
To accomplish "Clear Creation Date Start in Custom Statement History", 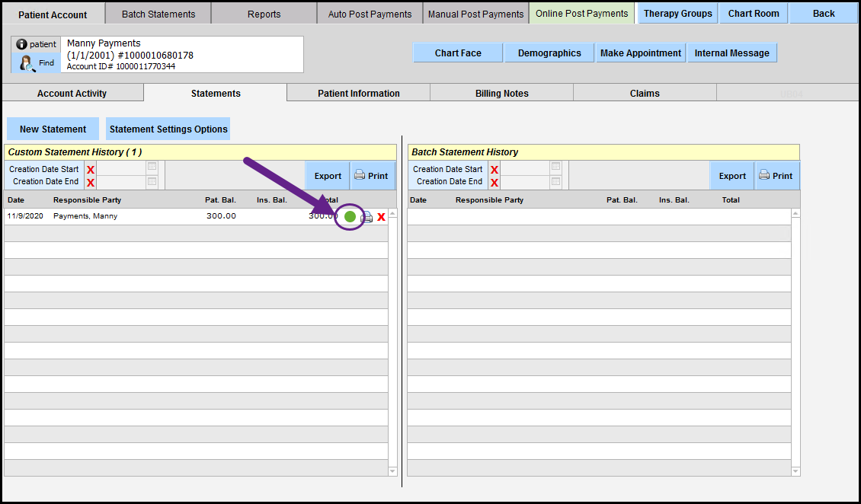I will (91, 170).
